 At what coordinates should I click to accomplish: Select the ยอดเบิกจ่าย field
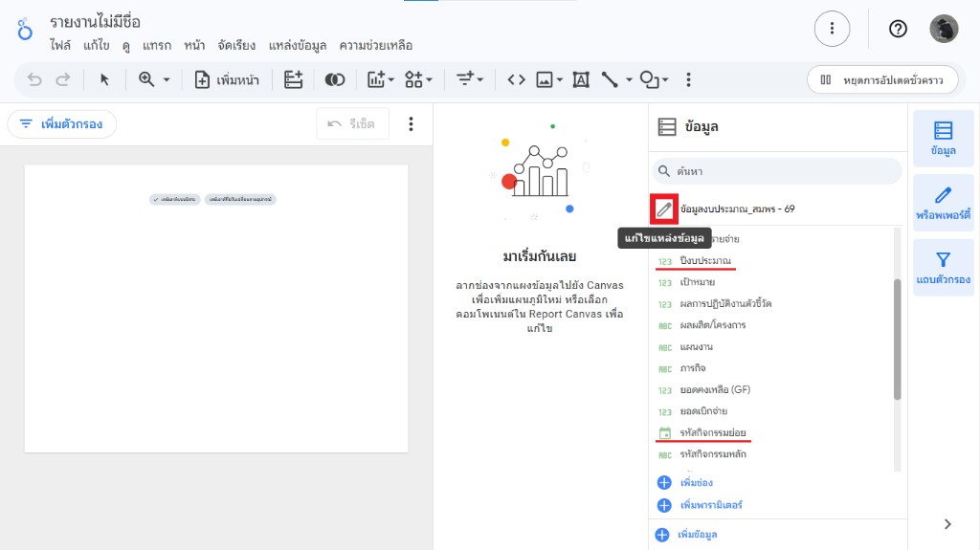pos(703,411)
